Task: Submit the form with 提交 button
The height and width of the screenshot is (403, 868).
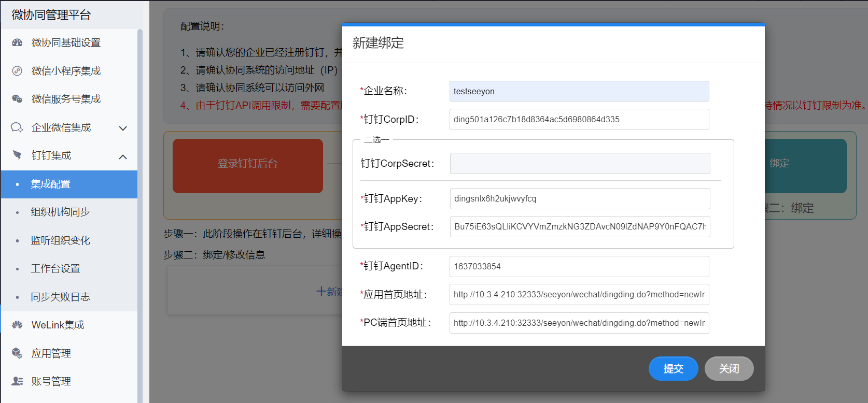Action: pyautogui.click(x=673, y=368)
